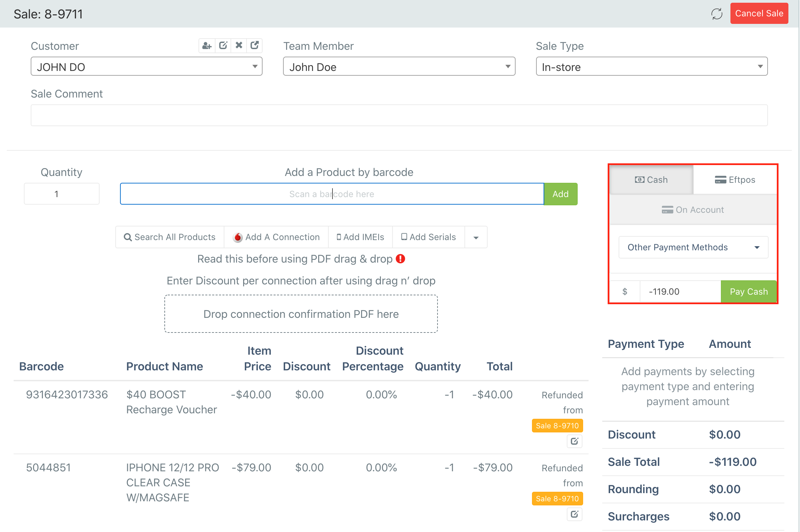Image resolution: width=800 pixels, height=532 pixels.
Task: Click the -$40.00 total cell
Action: 492,395
